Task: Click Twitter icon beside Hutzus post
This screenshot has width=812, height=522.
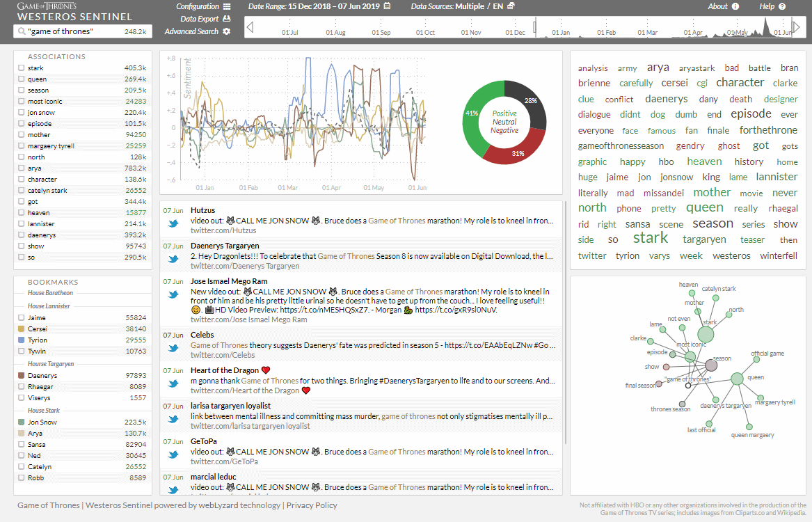Action: click(x=173, y=223)
